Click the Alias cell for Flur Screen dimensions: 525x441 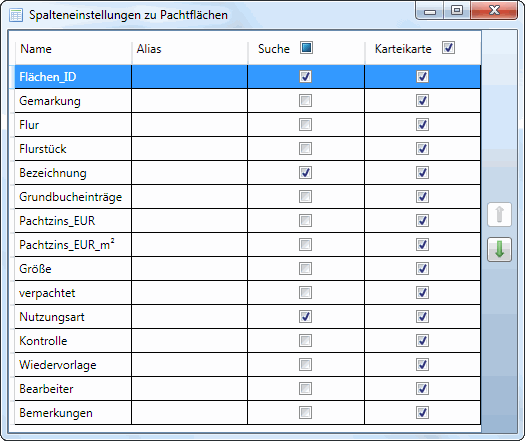pos(190,125)
